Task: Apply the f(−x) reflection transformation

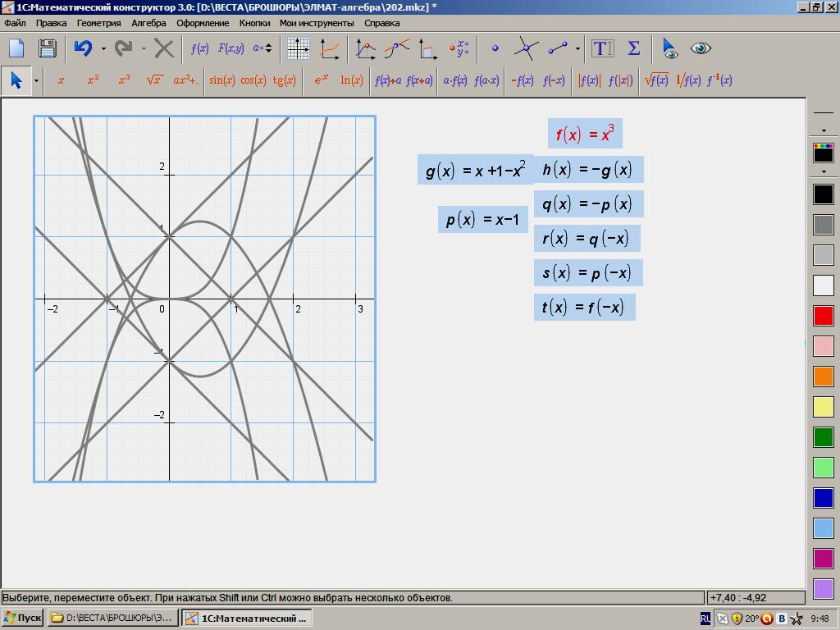Action: click(x=554, y=80)
